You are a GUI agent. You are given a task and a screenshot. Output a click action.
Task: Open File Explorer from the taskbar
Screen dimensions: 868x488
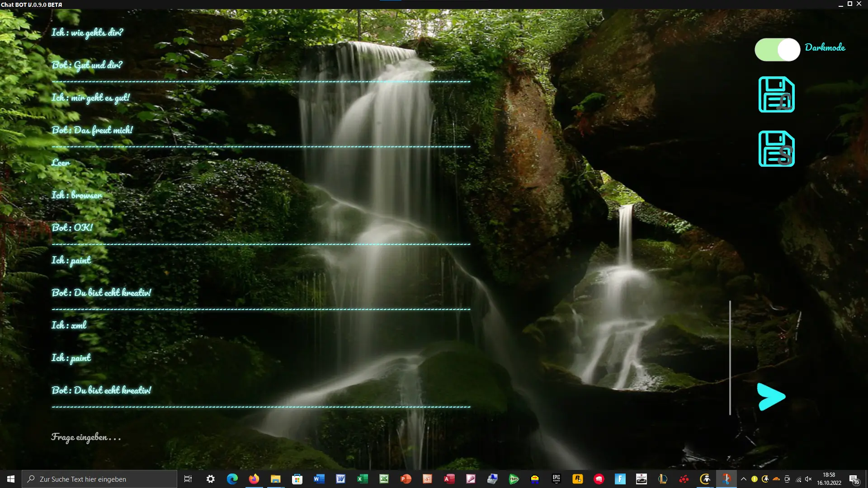275,479
